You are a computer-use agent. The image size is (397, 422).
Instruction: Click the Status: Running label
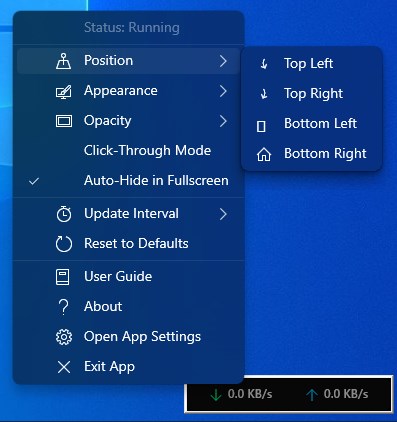pyautogui.click(x=132, y=27)
